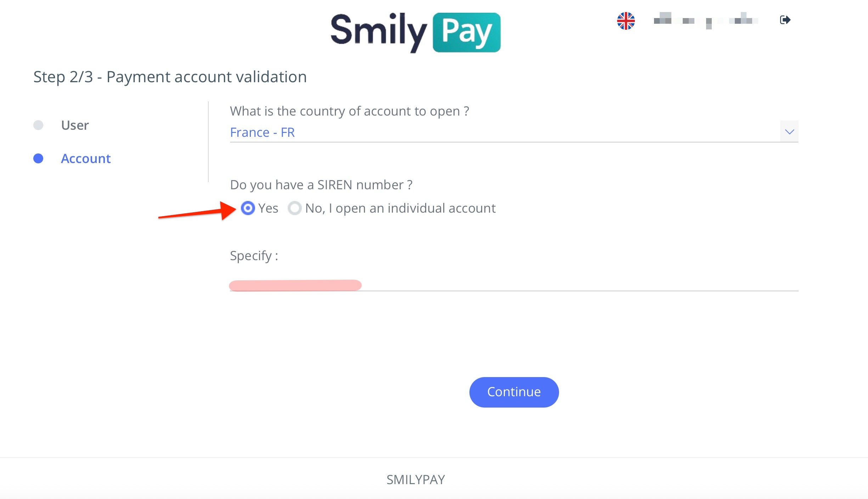Select the Yes radio button for SIREN
This screenshot has width=868, height=499.
pyautogui.click(x=248, y=208)
